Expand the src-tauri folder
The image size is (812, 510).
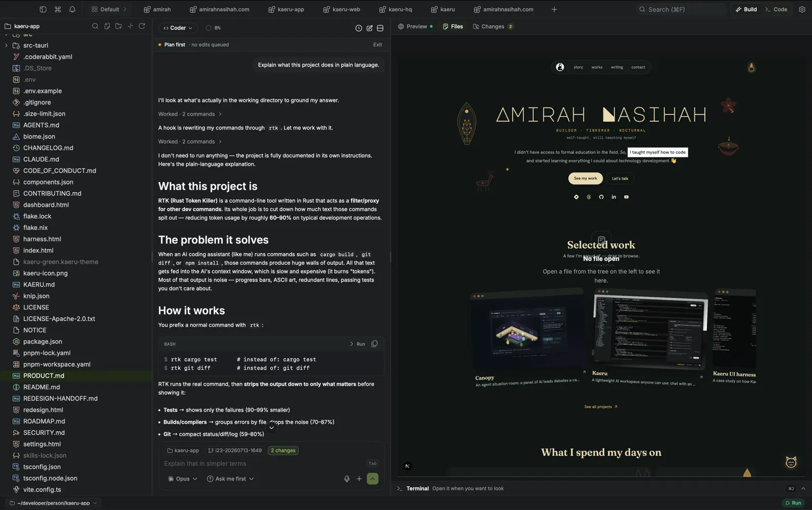[6, 45]
